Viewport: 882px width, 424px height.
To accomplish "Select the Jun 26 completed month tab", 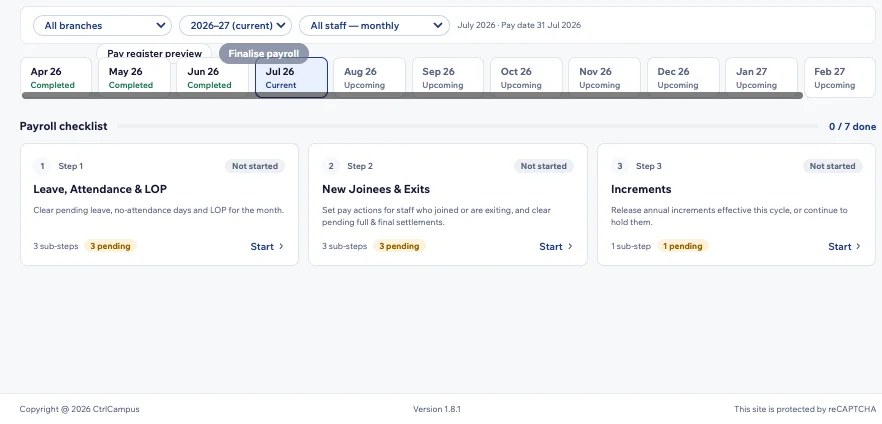I will pyautogui.click(x=213, y=78).
